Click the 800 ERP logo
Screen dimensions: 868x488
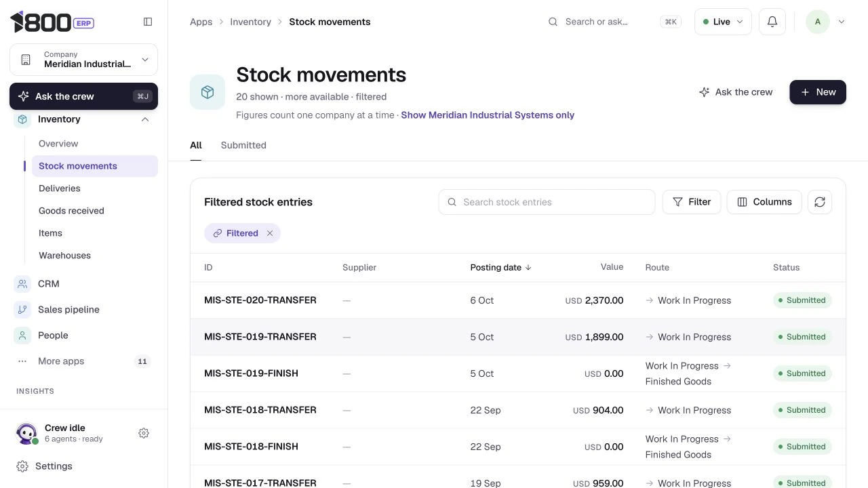pos(52,22)
